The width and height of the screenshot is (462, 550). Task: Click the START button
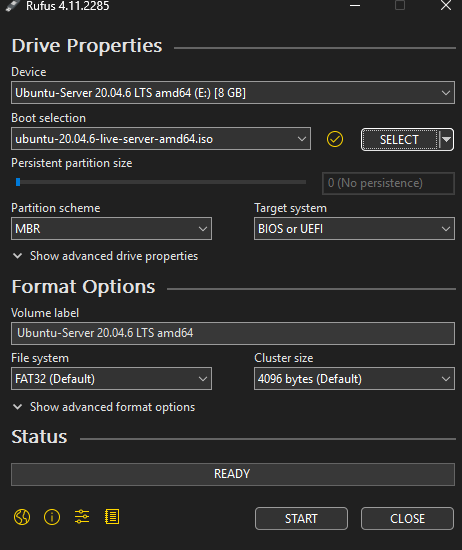coord(301,518)
